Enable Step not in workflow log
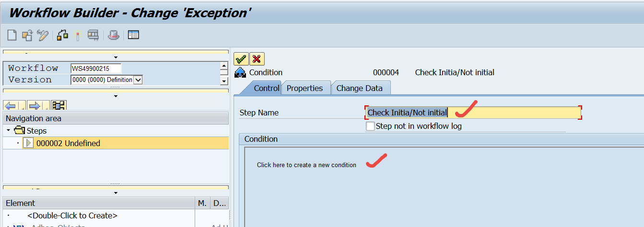Viewport: 644px width, 227px height. 370,126
